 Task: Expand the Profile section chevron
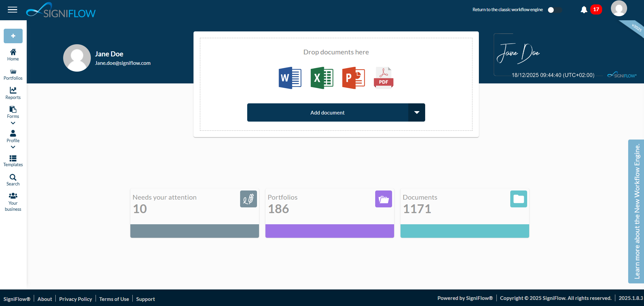(x=13, y=147)
